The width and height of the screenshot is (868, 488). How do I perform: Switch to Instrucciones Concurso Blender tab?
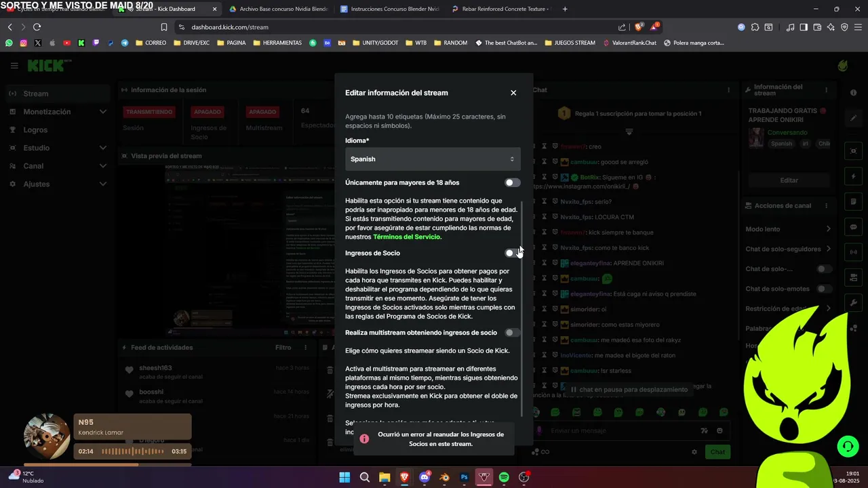(x=390, y=9)
